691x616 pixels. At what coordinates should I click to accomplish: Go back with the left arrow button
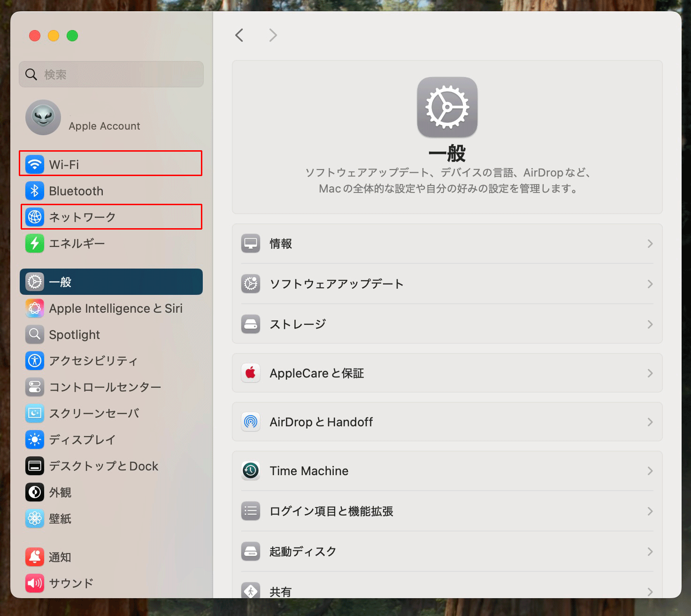click(x=239, y=35)
